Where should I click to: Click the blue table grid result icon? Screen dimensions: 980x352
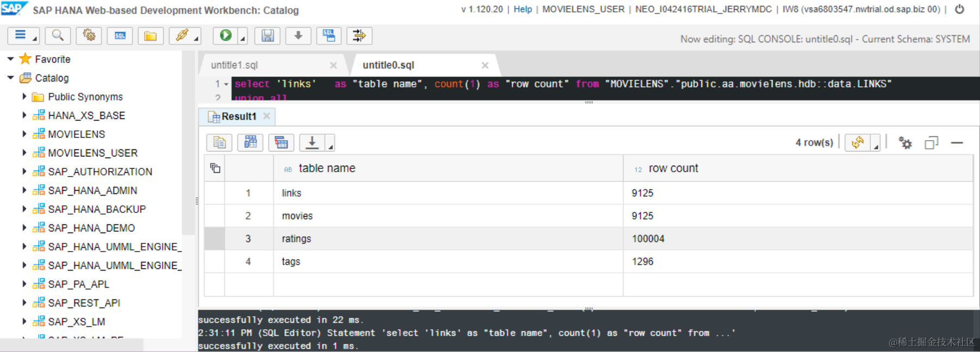coord(251,142)
